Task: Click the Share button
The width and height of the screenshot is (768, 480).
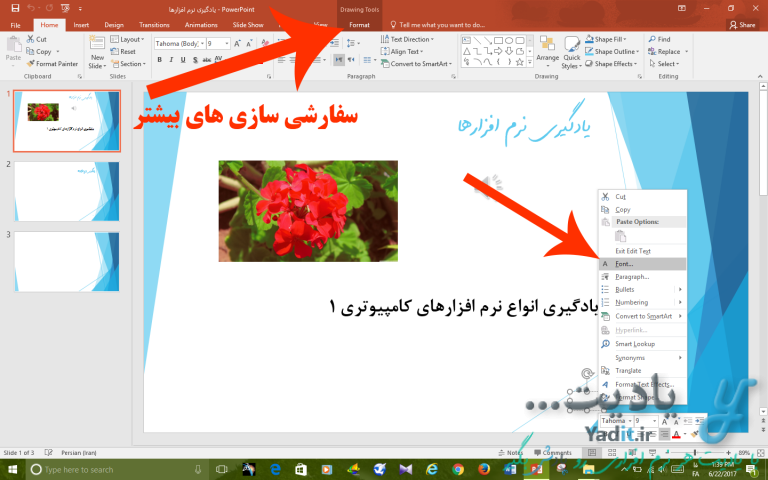Action: [x=743, y=25]
